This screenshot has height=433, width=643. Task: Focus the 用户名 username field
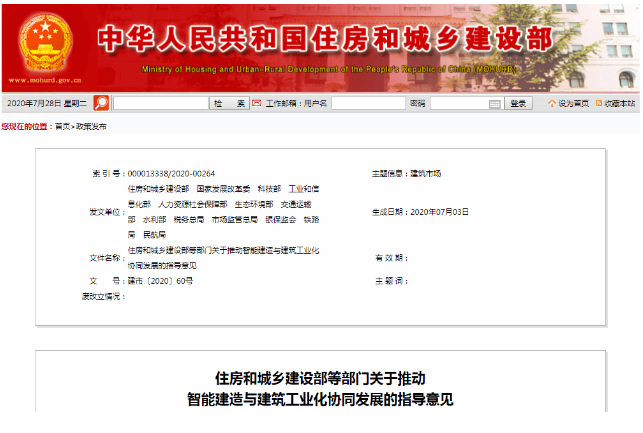[x=368, y=103]
